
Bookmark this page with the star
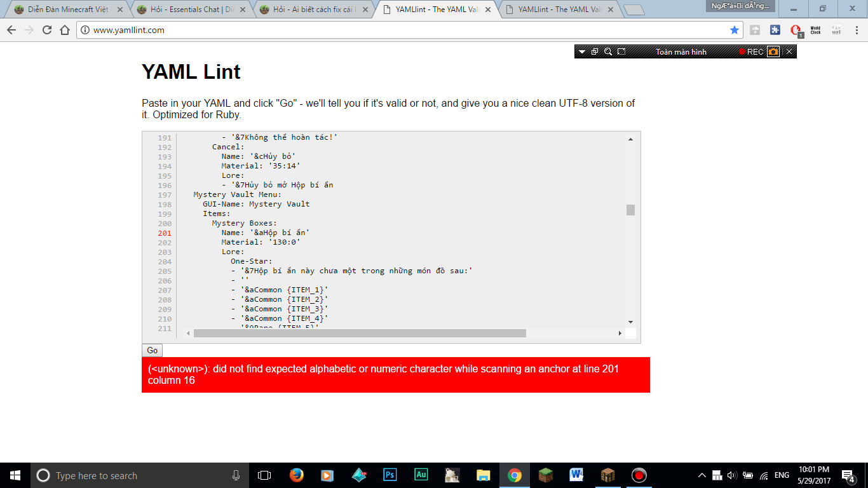click(735, 30)
